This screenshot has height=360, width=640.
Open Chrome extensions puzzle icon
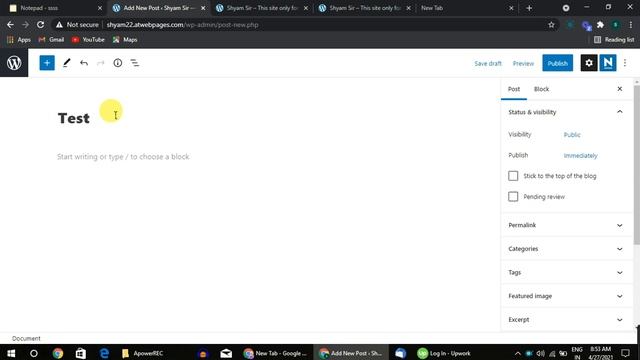(600, 24)
